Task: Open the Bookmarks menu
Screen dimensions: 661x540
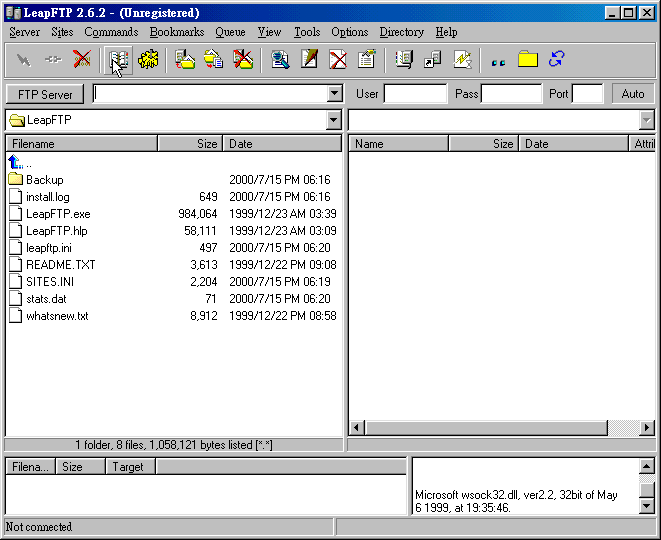Action: (x=177, y=32)
